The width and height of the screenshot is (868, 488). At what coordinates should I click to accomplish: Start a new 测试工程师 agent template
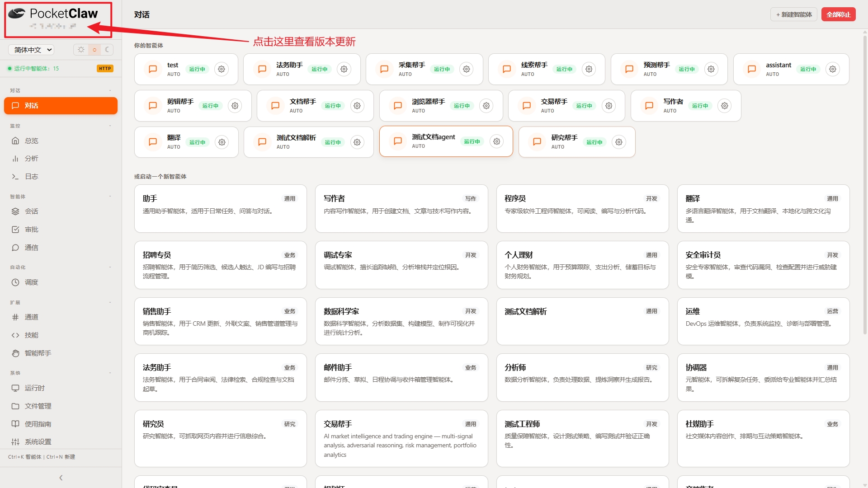[x=582, y=438]
